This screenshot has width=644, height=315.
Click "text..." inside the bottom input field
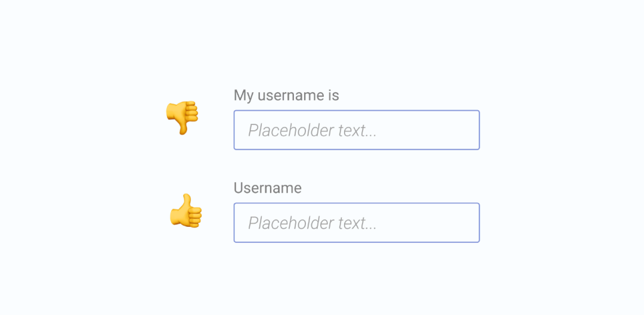pos(357,224)
